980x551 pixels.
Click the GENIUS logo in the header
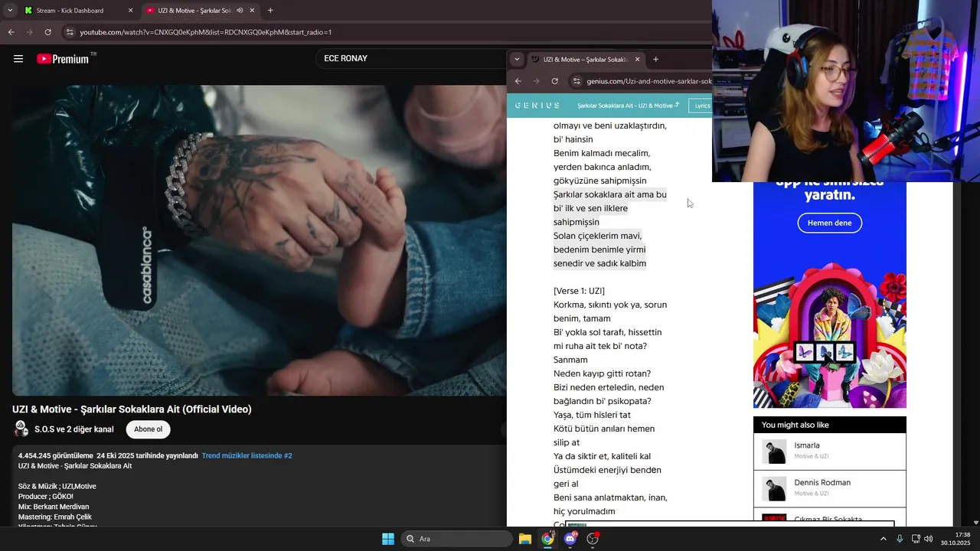click(537, 106)
